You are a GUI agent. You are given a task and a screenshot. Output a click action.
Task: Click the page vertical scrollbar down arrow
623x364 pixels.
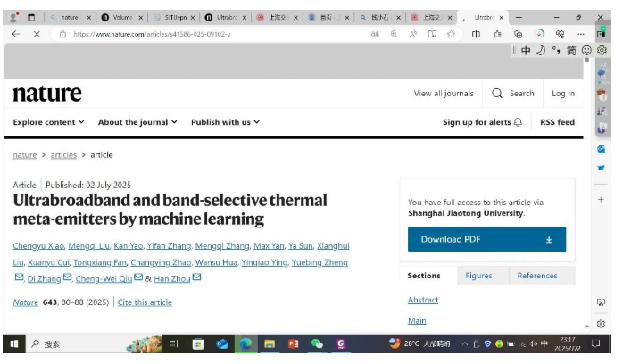[x=586, y=327]
